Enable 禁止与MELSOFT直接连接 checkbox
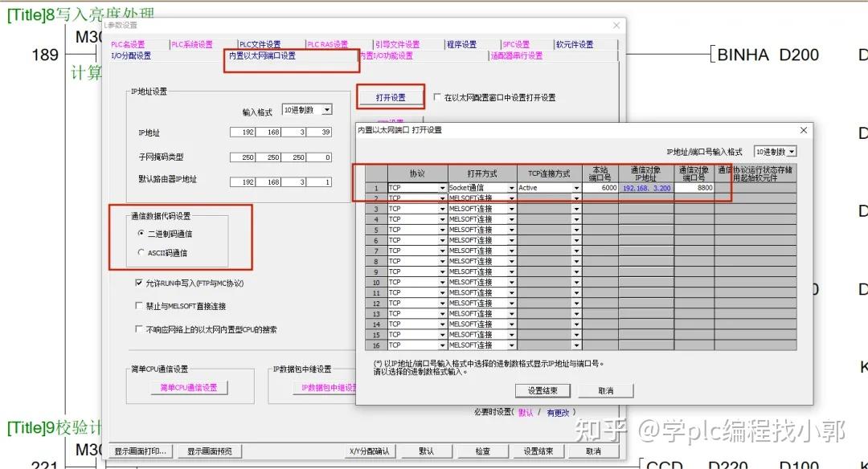 [139, 304]
